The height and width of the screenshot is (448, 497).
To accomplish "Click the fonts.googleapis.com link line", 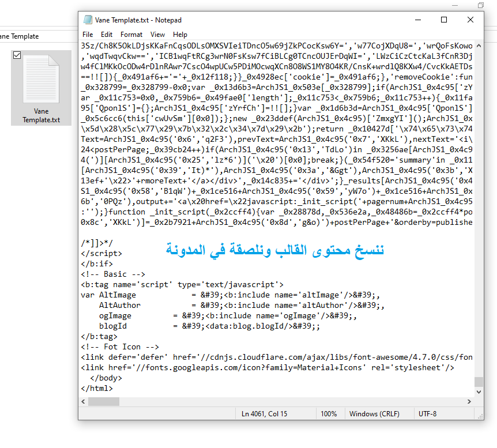I will coord(268,367).
